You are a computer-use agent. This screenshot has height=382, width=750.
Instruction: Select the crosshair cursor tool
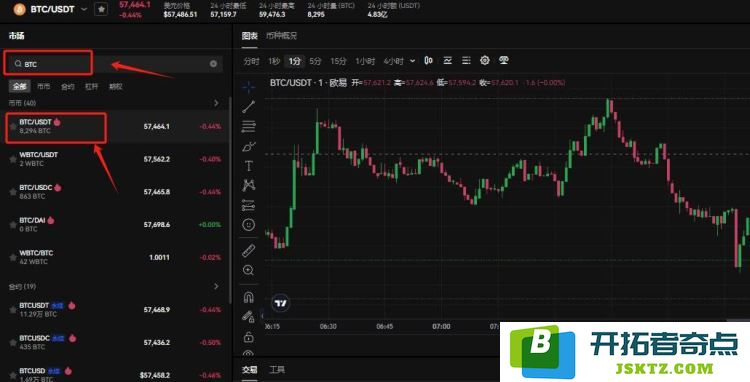(249, 87)
